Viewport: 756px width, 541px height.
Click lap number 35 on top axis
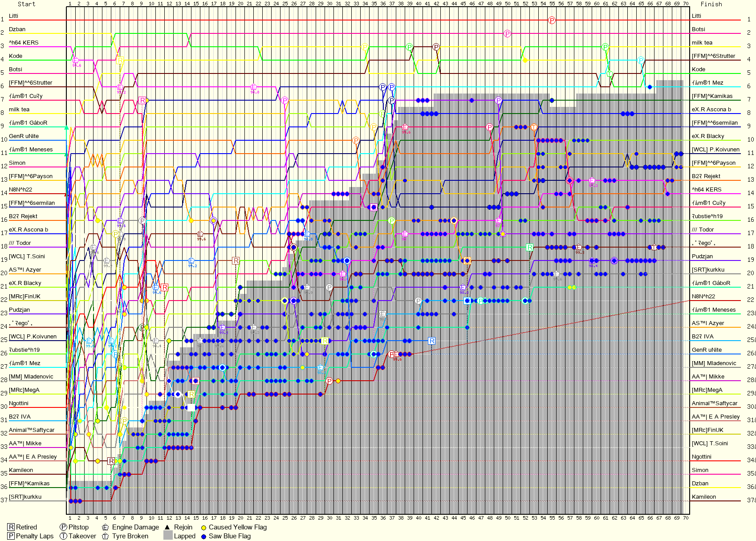point(374,4)
